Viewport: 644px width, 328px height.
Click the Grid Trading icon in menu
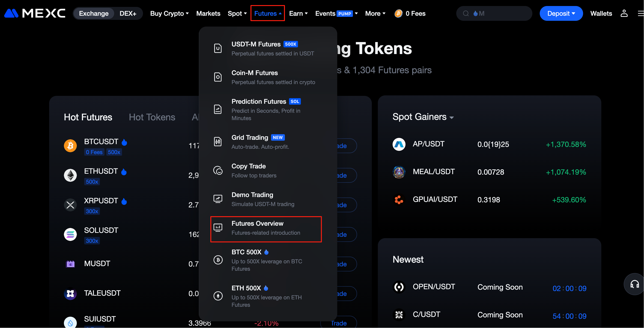(x=218, y=142)
